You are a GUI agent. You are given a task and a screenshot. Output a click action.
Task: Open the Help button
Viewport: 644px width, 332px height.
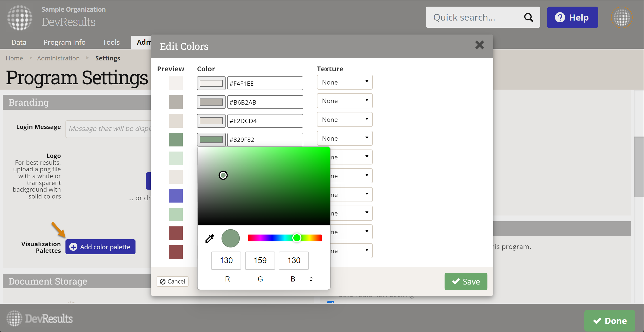click(x=572, y=18)
